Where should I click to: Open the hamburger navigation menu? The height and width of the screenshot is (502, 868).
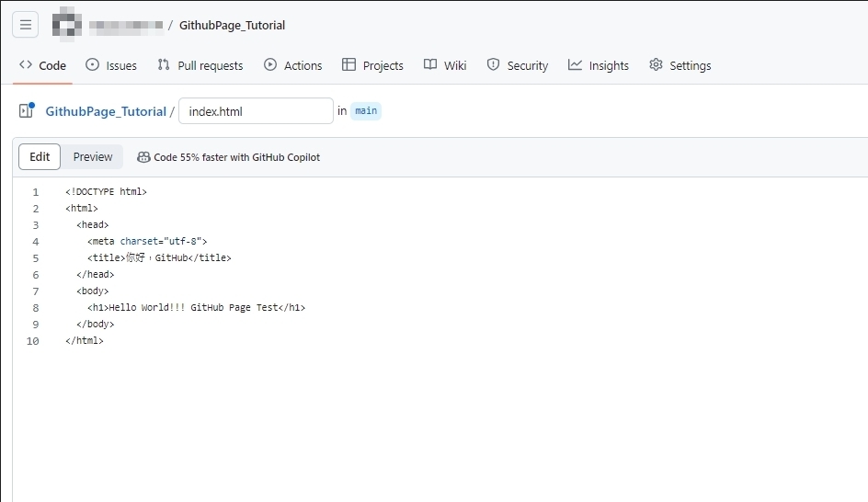26,25
